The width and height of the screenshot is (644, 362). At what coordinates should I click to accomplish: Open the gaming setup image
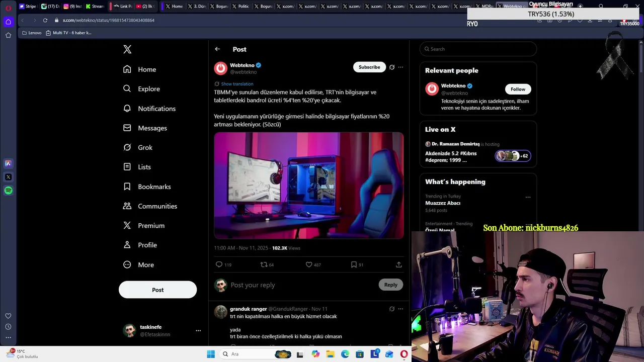click(308, 186)
